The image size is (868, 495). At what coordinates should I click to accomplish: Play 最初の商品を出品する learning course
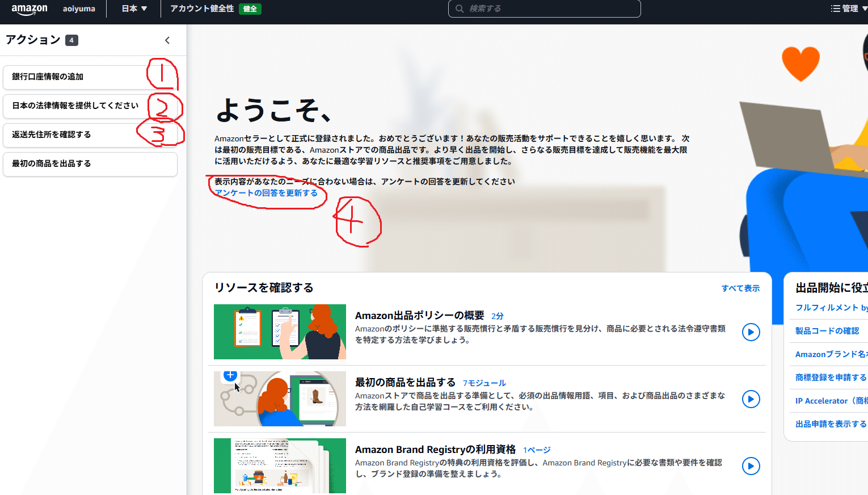coord(751,399)
